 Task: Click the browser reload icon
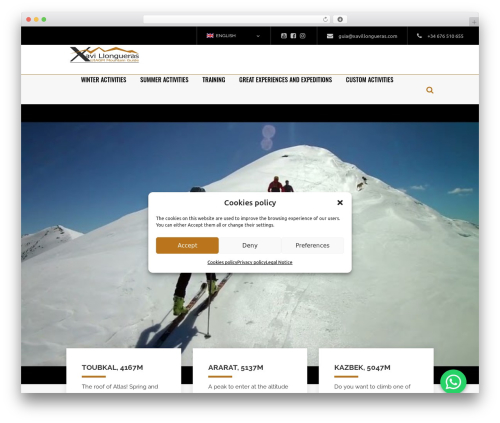point(325,19)
